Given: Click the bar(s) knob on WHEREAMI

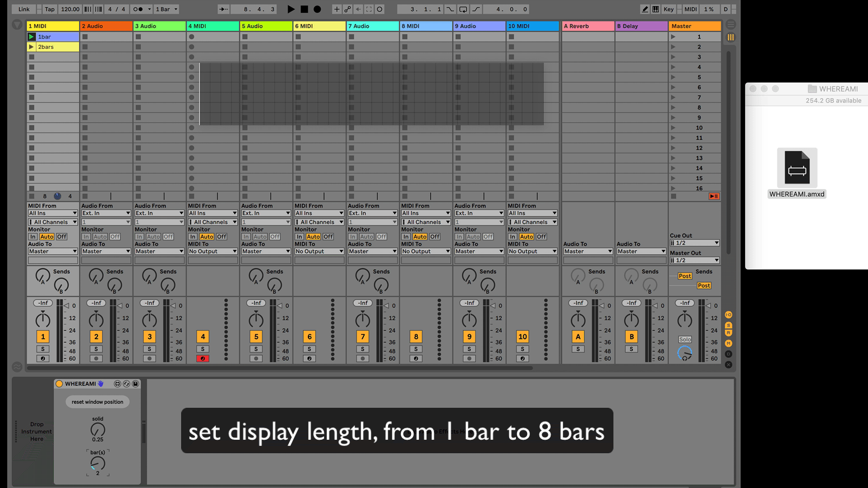Looking at the screenshot, I should click(x=98, y=463).
